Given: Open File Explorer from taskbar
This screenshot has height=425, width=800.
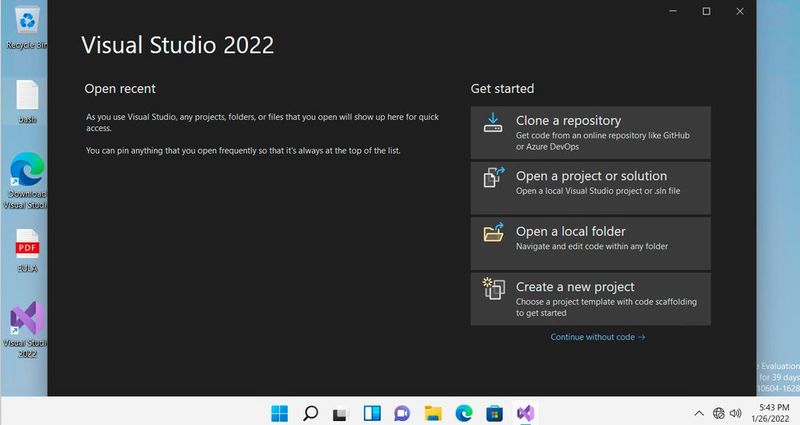Looking at the screenshot, I should point(433,413).
